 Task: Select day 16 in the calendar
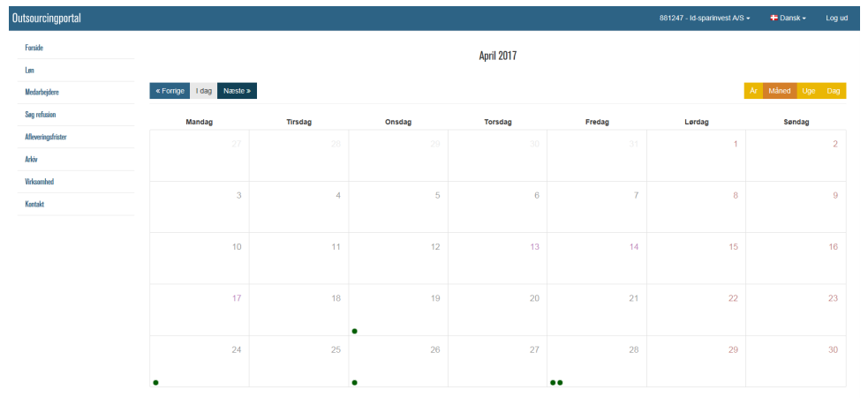coord(834,247)
